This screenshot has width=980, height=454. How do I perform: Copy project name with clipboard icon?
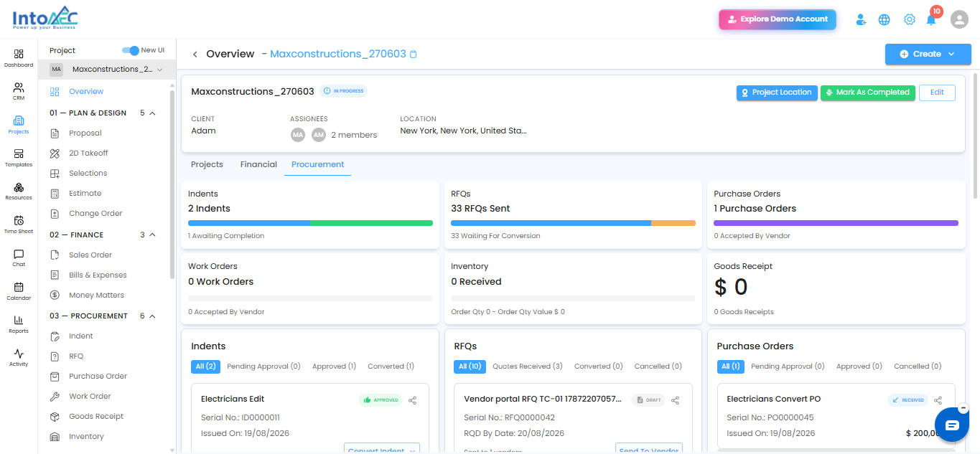point(413,55)
